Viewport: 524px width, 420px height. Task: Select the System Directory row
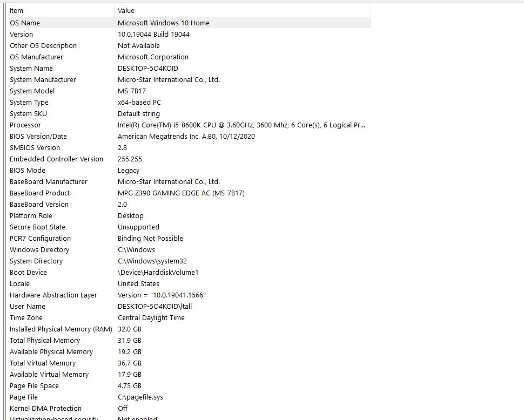click(190, 261)
